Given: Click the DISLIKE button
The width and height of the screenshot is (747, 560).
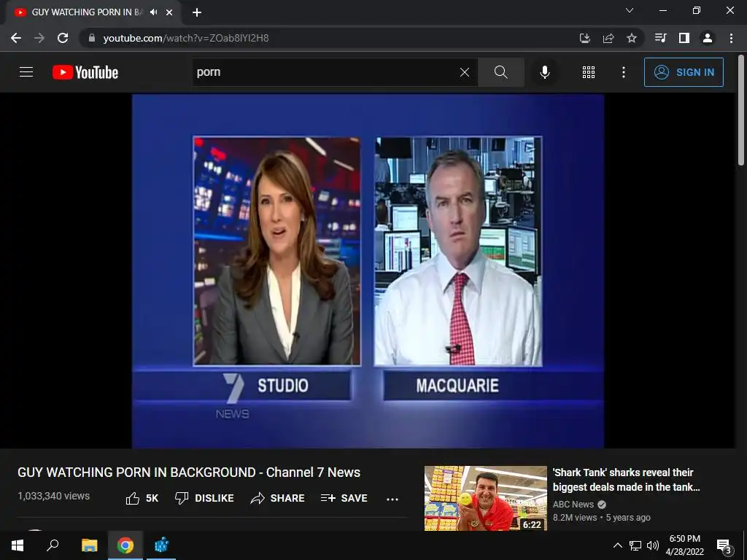Looking at the screenshot, I should click(x=204, y=498).
